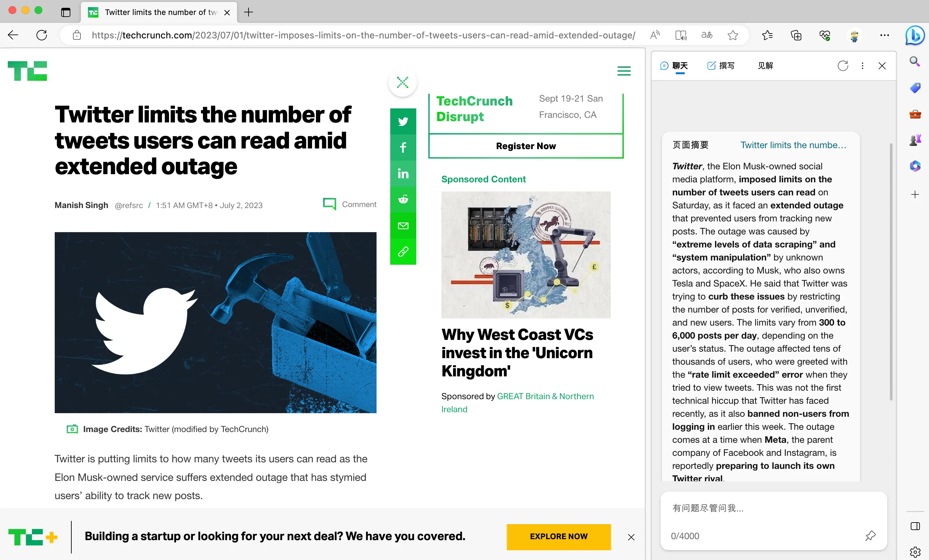Click the address bar URL field
Viewport: 929px width, 560px height.
click(364, 35)
